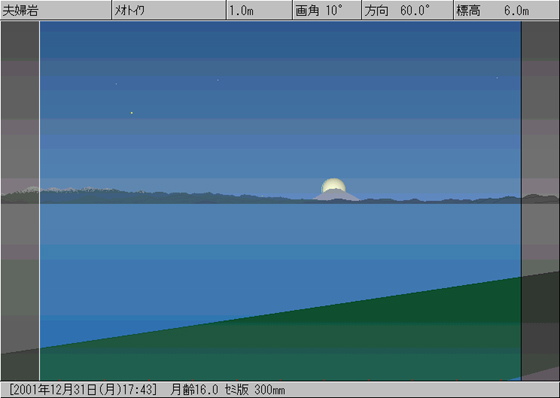
Task: Select the メオトイワ reading field
Action: 169,10
